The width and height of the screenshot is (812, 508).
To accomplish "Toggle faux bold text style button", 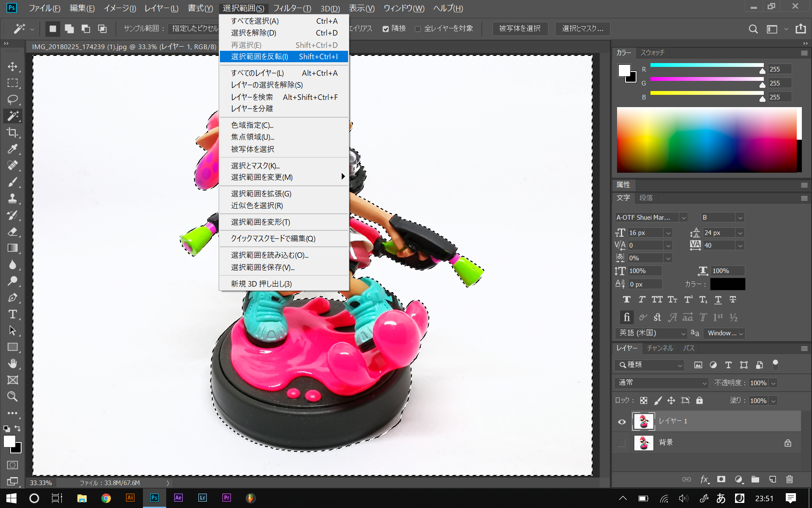I will pyautogui.click(x=627, y=300).
